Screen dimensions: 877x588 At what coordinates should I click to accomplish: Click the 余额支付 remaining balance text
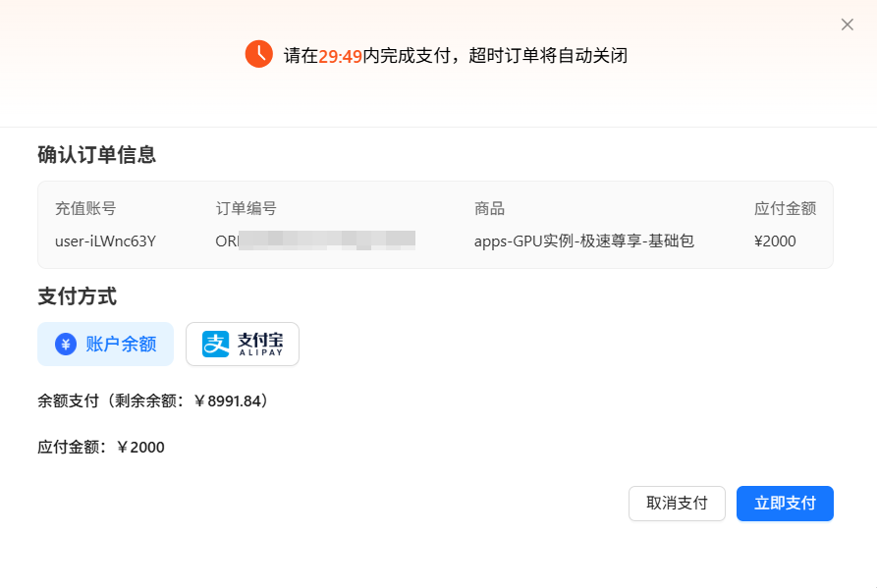tap(152, 401)
